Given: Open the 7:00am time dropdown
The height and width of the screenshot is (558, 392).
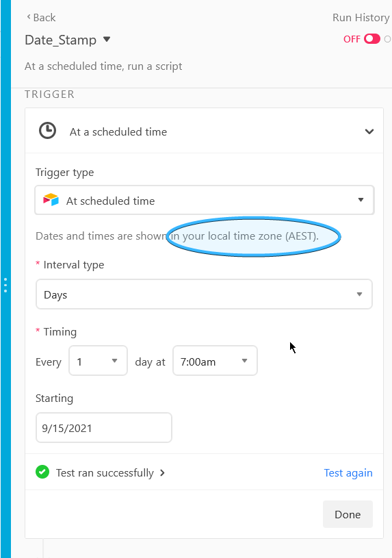Looking at the screenshot, I should pos(215,361).
